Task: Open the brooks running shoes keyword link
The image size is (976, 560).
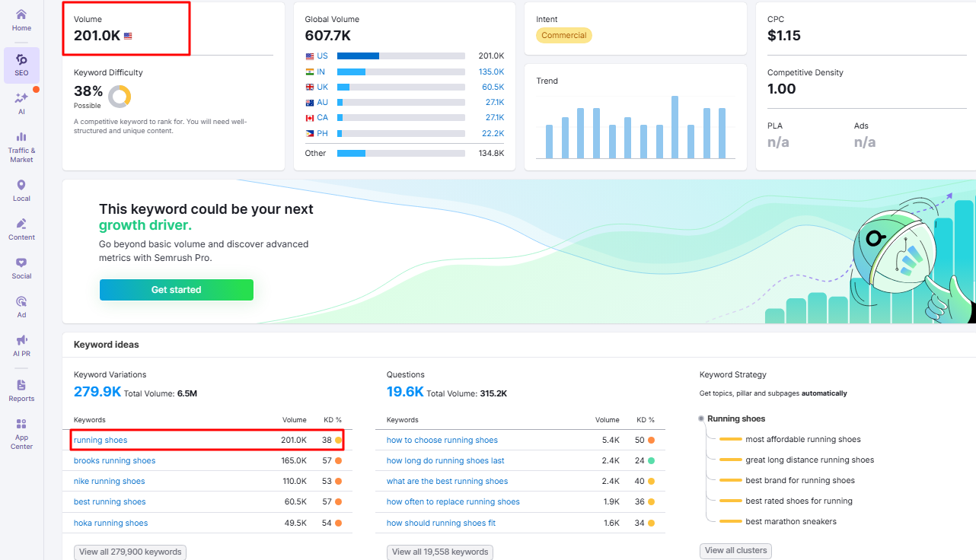Action: click(x=114, y=460)
